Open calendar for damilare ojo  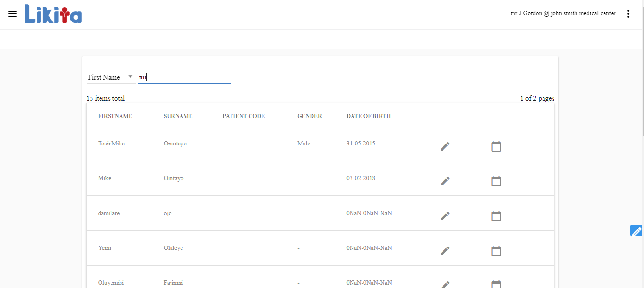pyautogui.click(x=496, y=216)
